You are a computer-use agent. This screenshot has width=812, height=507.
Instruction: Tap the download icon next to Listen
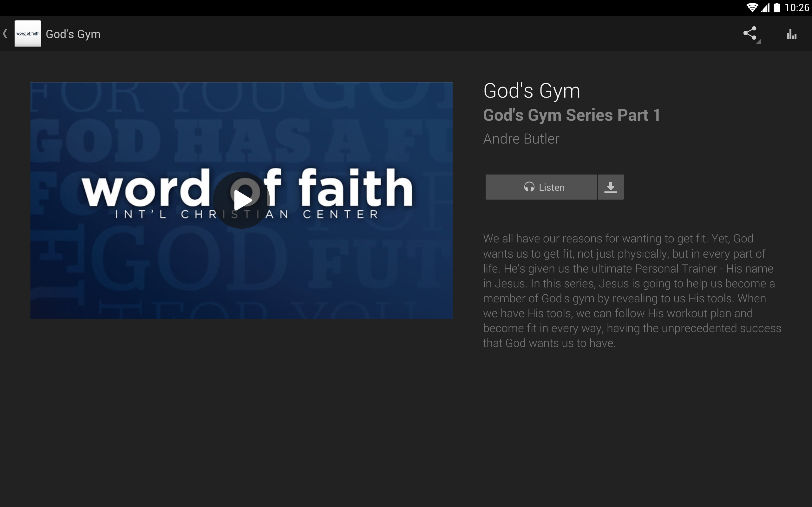point(611,187)
